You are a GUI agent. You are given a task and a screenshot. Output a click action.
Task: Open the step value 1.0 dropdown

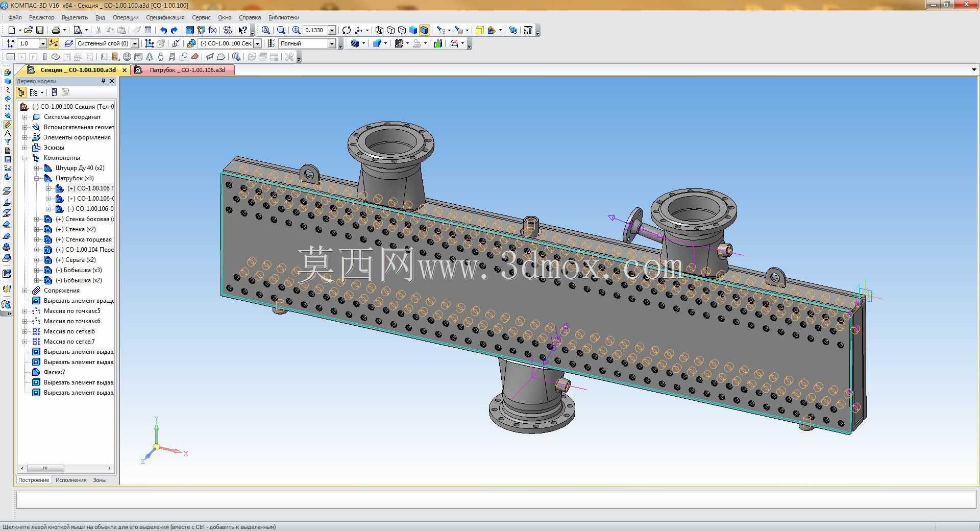(x=43, y=43)
